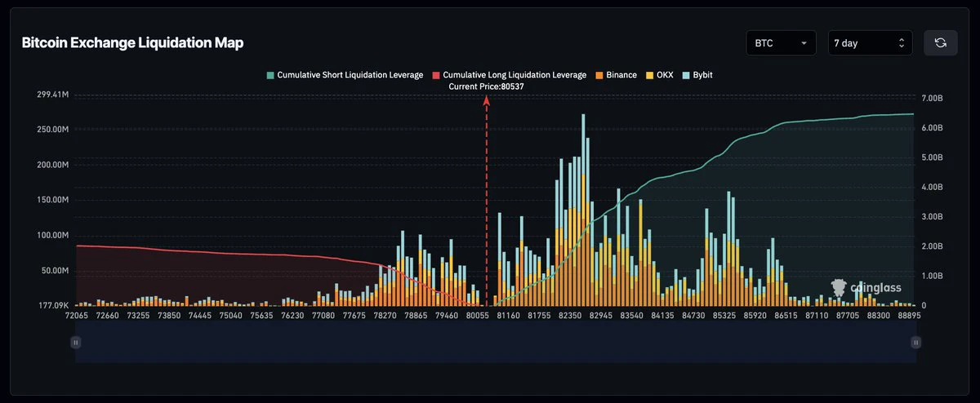Click the 177.09K left axis value
980x403 pixels.
tap(52, 306)
